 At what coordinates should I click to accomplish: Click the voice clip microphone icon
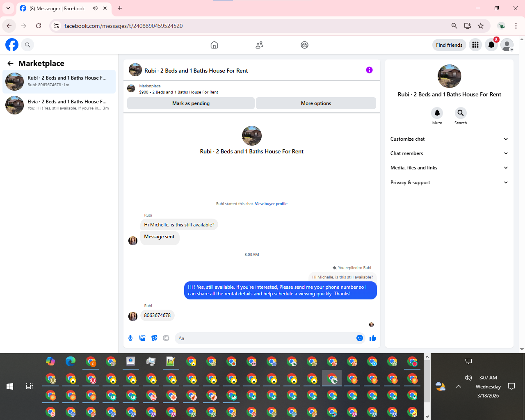click(x=130, y=338)
